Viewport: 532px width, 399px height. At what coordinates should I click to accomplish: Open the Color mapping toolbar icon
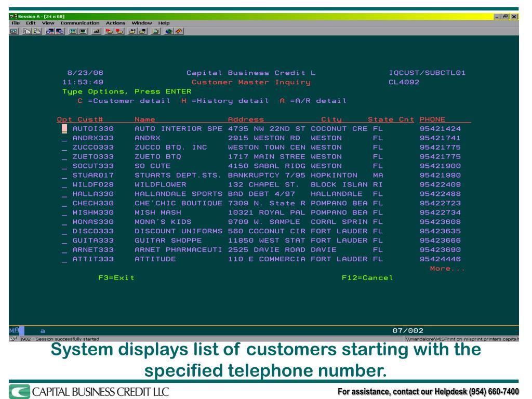click(83, 31)
